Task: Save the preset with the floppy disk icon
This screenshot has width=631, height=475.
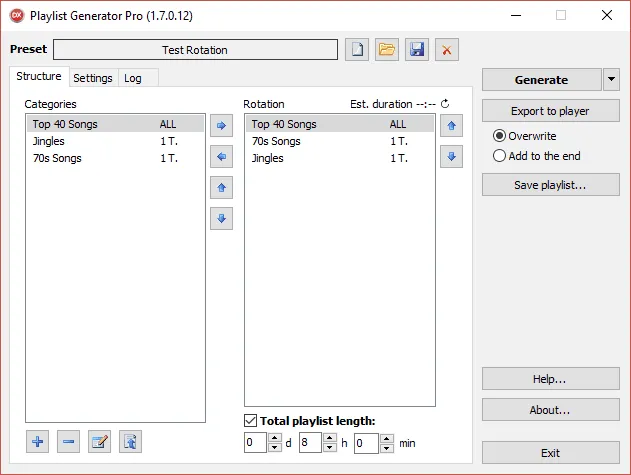Action: [416, 50]
